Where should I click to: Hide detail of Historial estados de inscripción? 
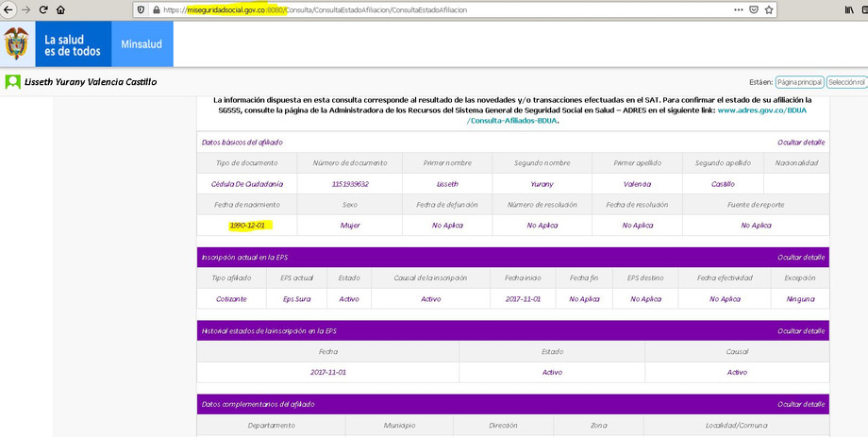pos(801,331)
